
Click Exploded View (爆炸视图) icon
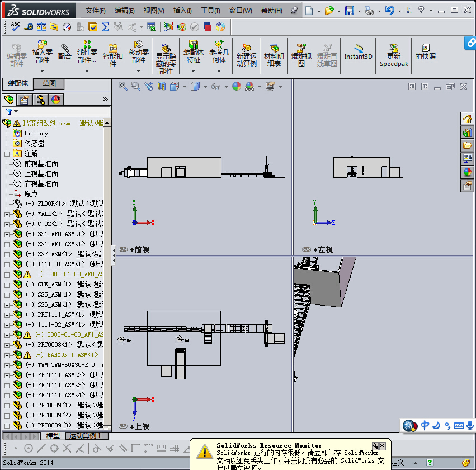pos(301,55)
